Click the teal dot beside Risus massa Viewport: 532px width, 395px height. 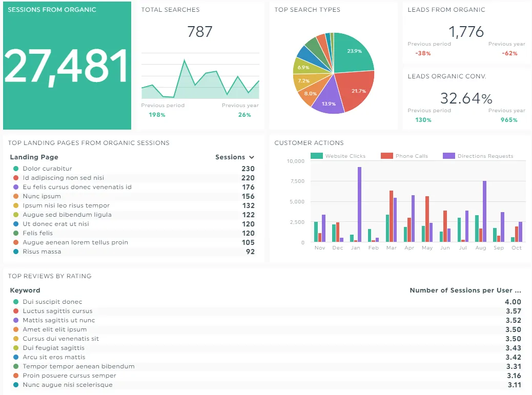coord(16,252)
